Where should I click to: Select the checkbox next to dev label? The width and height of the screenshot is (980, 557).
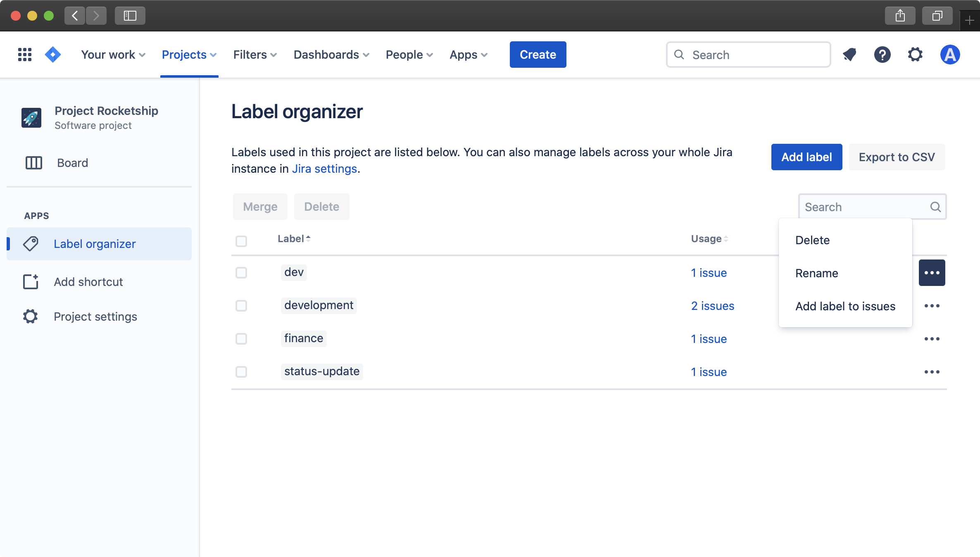242,272
